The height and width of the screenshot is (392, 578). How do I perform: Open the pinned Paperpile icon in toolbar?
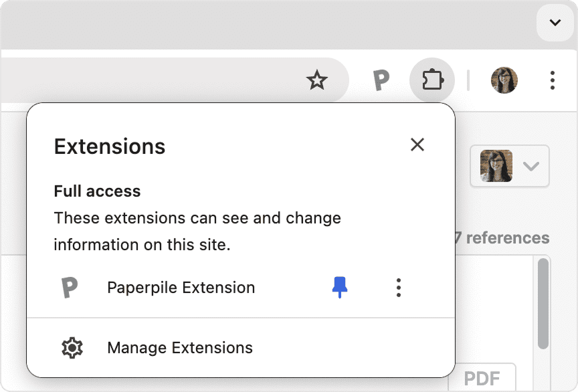(381, 80)
